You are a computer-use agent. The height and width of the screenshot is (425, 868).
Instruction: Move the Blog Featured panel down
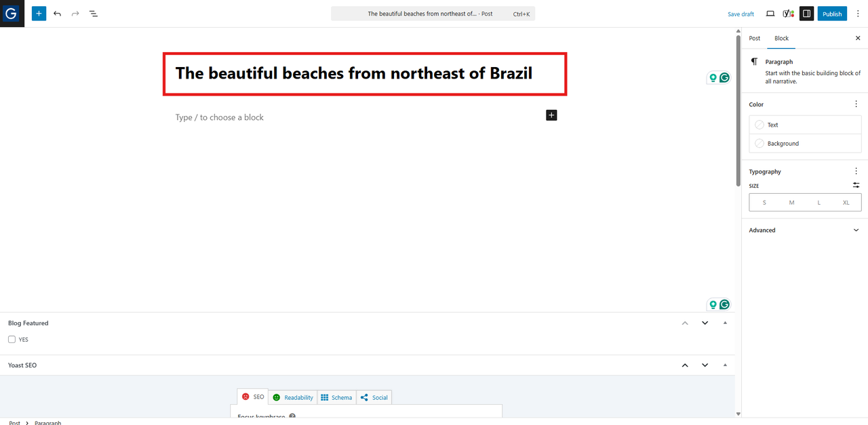click(705, 323)
